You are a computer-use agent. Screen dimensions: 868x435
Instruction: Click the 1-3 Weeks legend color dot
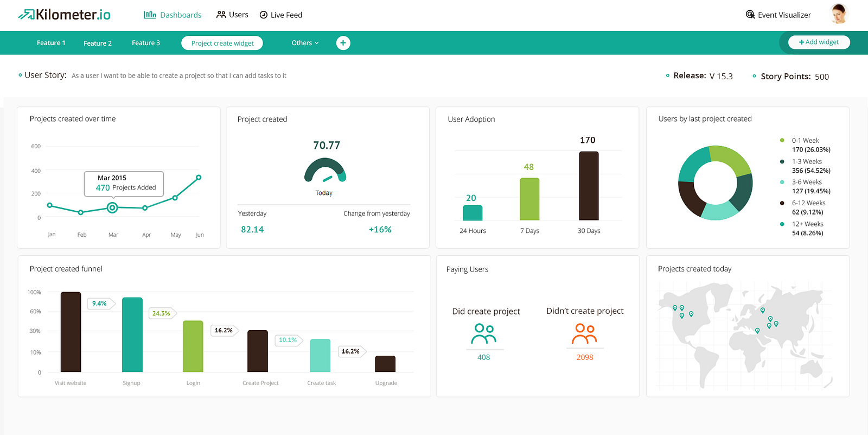coord(782,161)
